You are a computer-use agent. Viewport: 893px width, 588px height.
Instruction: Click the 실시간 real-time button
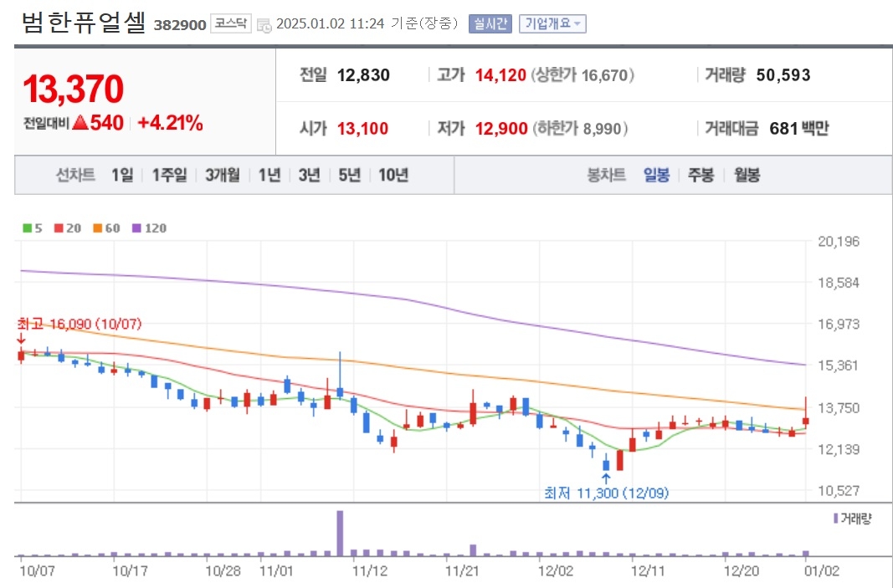[x=490, y=24]
